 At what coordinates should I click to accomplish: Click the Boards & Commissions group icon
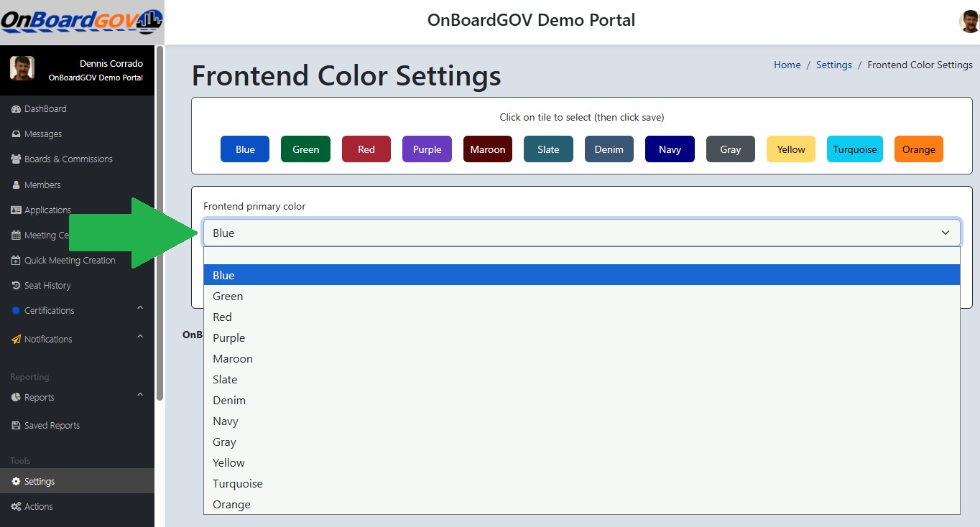pyautogui.click(x=17, y=159)
